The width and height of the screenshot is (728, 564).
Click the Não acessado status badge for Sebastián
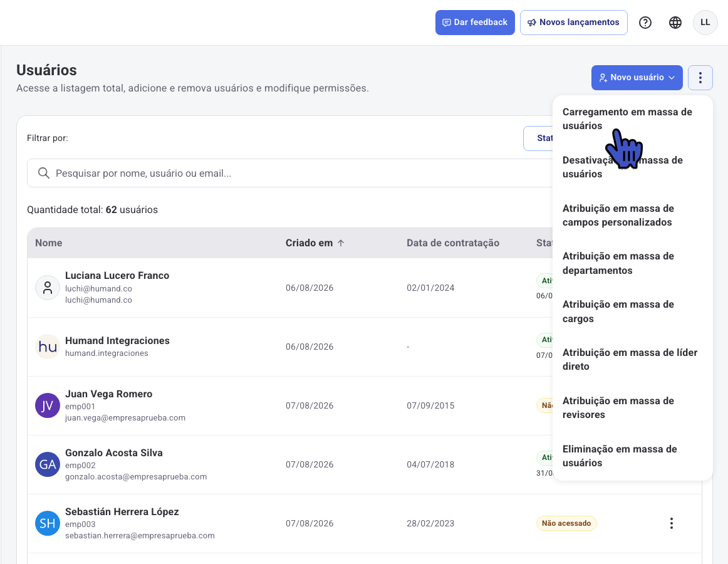(566, 524)
